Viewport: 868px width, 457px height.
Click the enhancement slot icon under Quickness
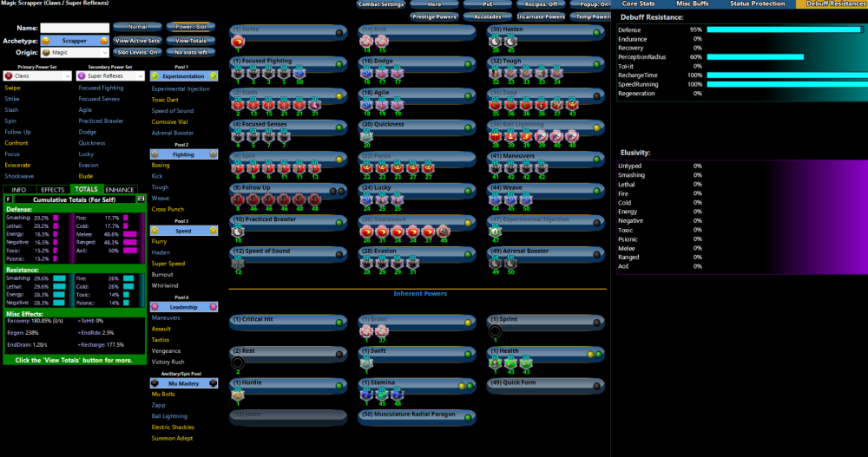coord(366,135)
